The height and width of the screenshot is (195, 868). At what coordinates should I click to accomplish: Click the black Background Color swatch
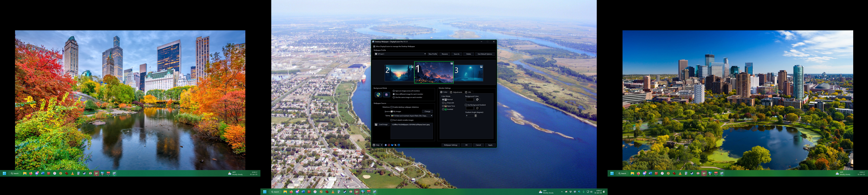pyautogui.click(x=470, y=100)
